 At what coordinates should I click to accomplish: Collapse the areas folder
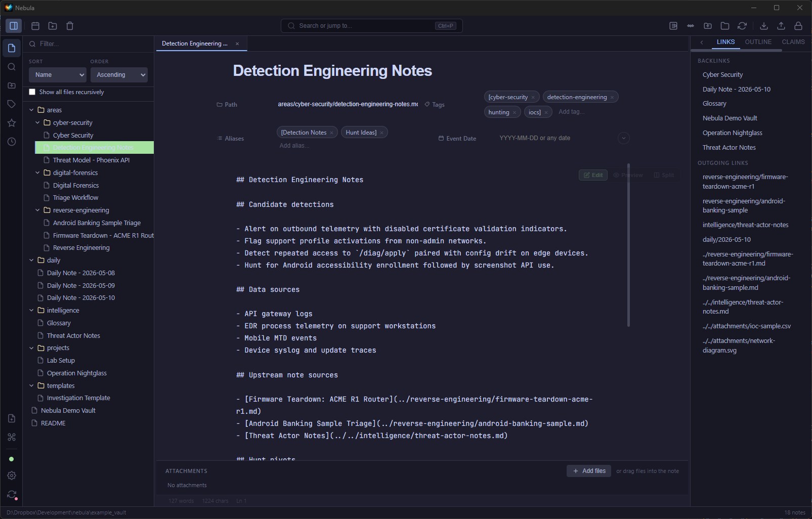31,110
